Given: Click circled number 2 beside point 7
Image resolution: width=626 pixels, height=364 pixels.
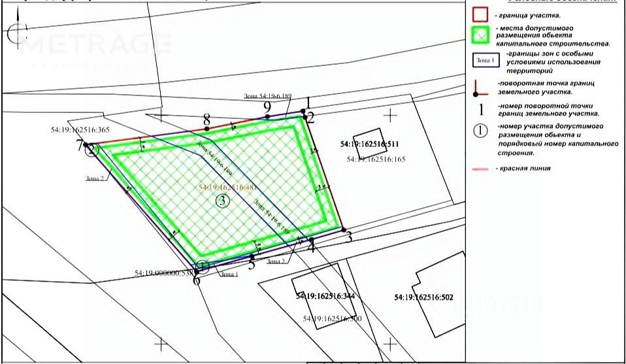Looking at the screenshot, I should click(x=92, y=150).
